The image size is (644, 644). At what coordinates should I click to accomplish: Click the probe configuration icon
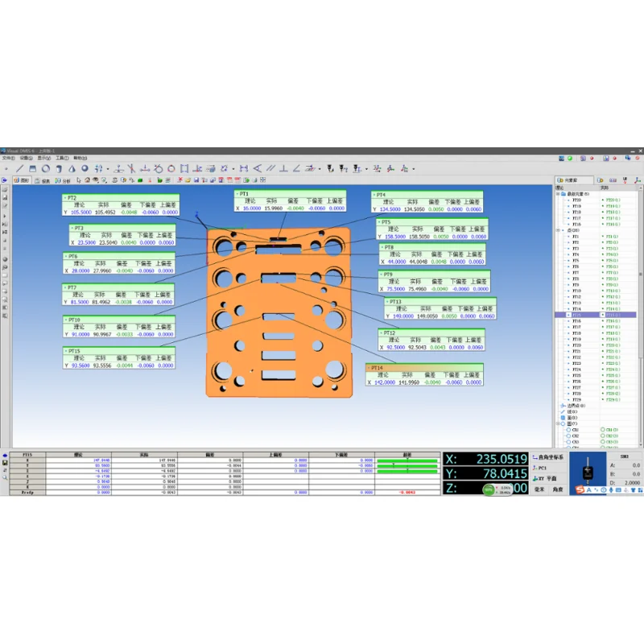click(x=330, y=168)
